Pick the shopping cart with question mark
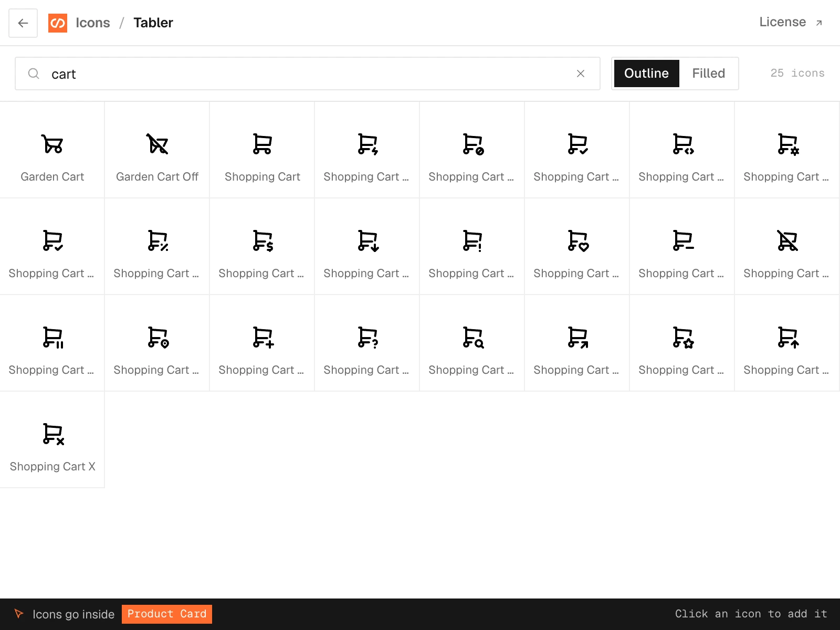840x630 pixels. pos(367,343)
